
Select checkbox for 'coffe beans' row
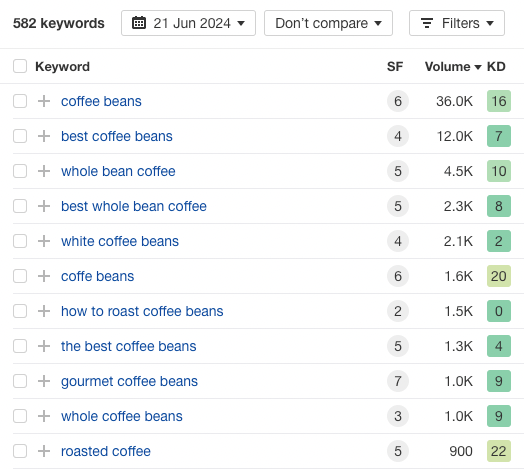tap(20, 276)
